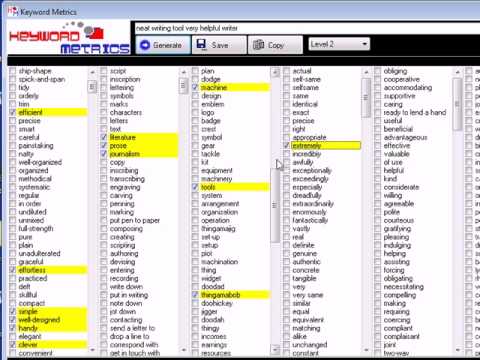Uncheck the 'effortless' checkbox
The width and height of the screenshot is (480, 360).
(x=13, y=270)
